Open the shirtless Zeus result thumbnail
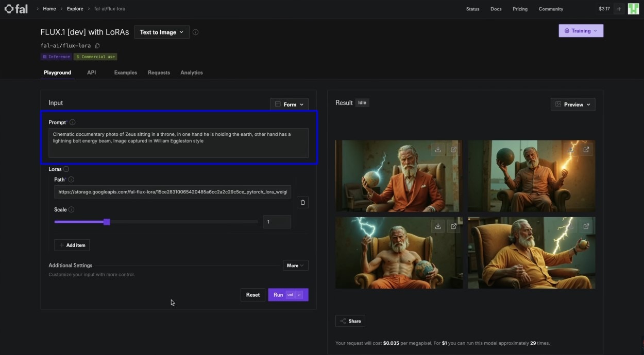The height and width of the screenshot is (355, 644). coord(399,253)
